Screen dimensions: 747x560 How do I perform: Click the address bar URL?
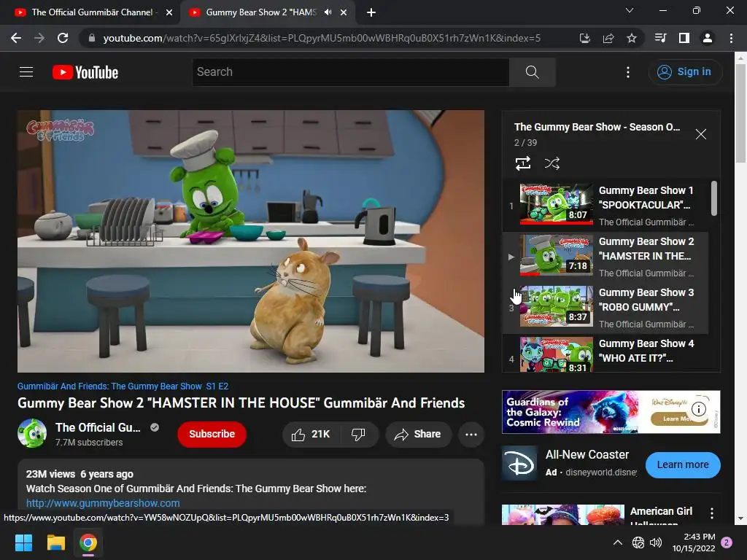click(322, 38)
